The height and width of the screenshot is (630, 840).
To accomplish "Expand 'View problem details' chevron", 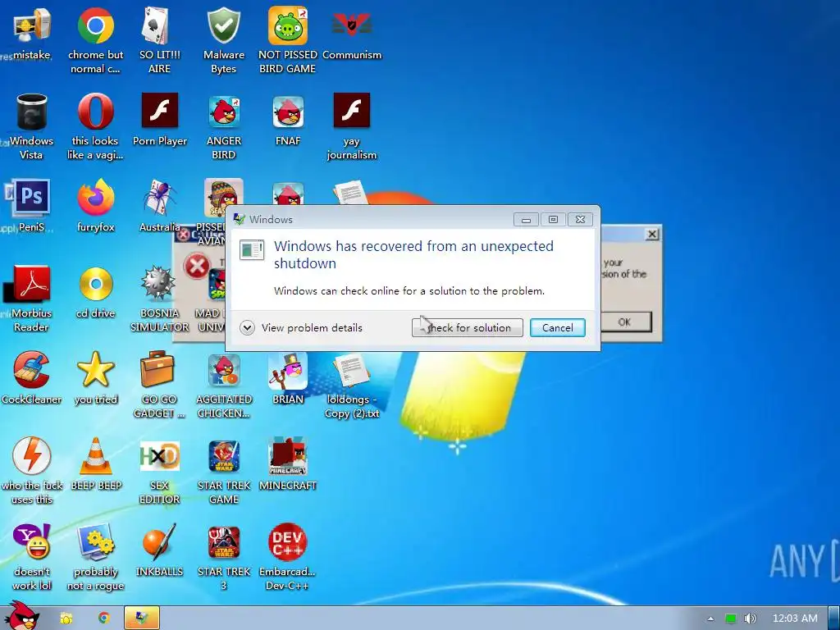I will tap(247, 327).
